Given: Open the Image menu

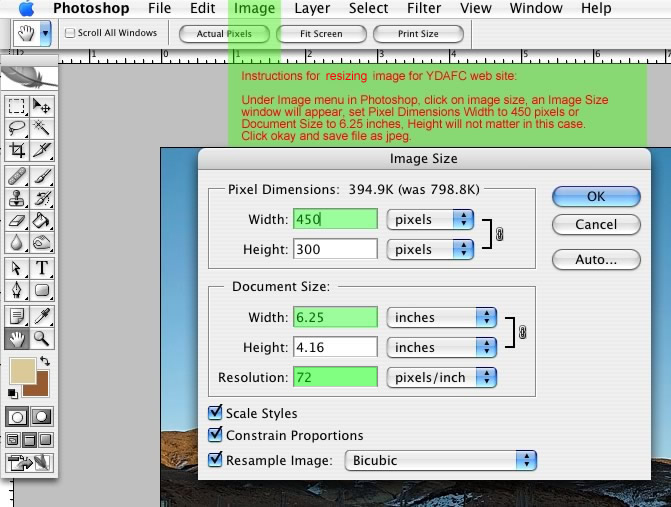Looking at the screenshot, I should [x=254, y=9].
